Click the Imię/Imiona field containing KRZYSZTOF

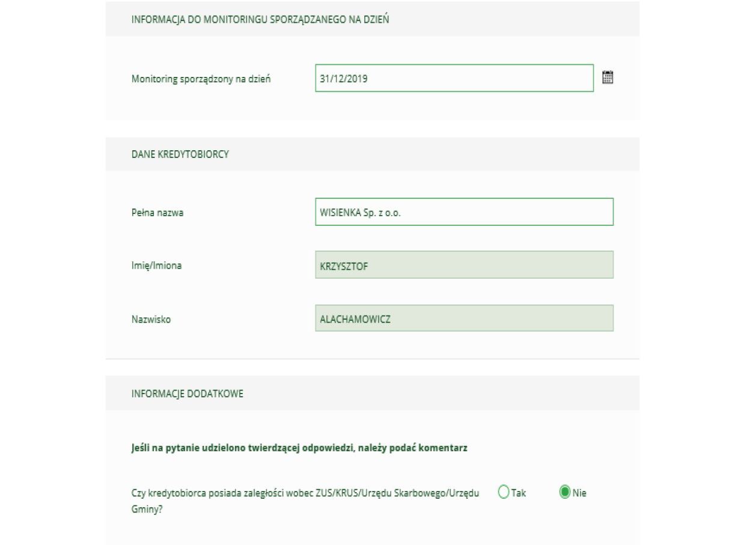(464, 265)
